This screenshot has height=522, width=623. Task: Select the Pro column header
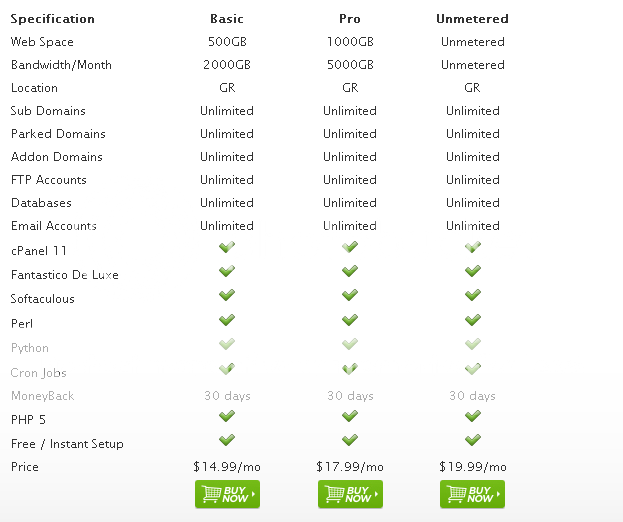tap(350, 19)
